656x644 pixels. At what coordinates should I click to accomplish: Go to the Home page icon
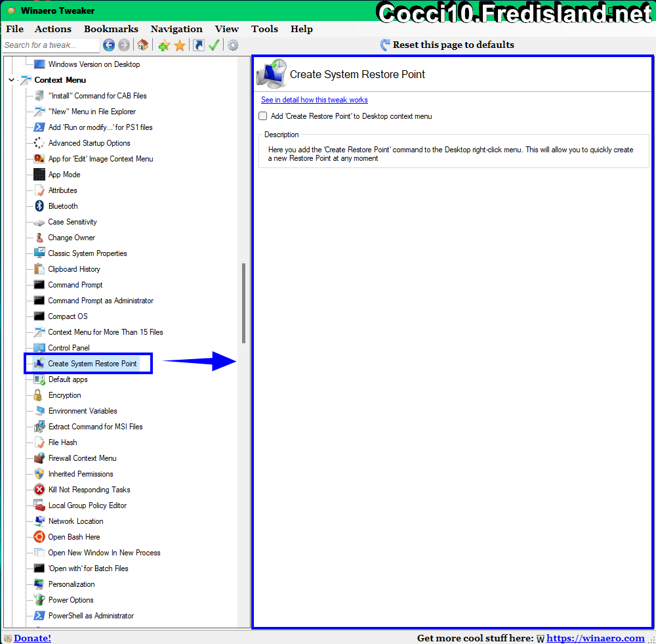pyautogui.click(x=142, y=45)
